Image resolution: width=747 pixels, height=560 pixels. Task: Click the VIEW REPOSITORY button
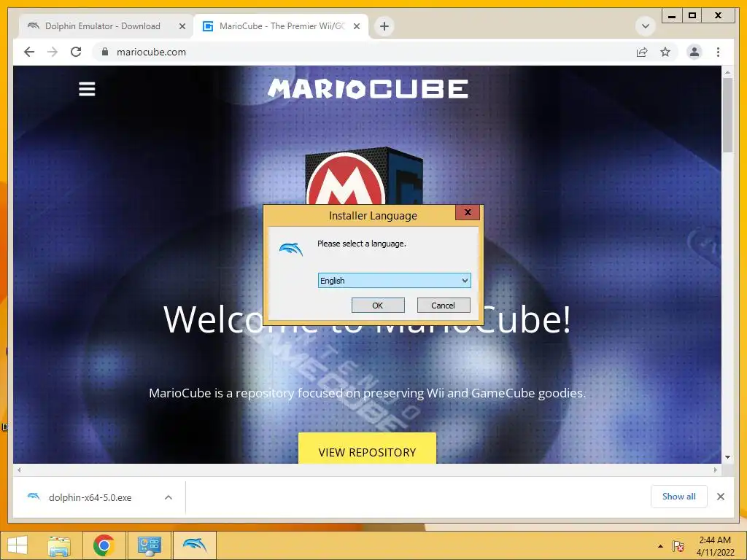point(367,448)
